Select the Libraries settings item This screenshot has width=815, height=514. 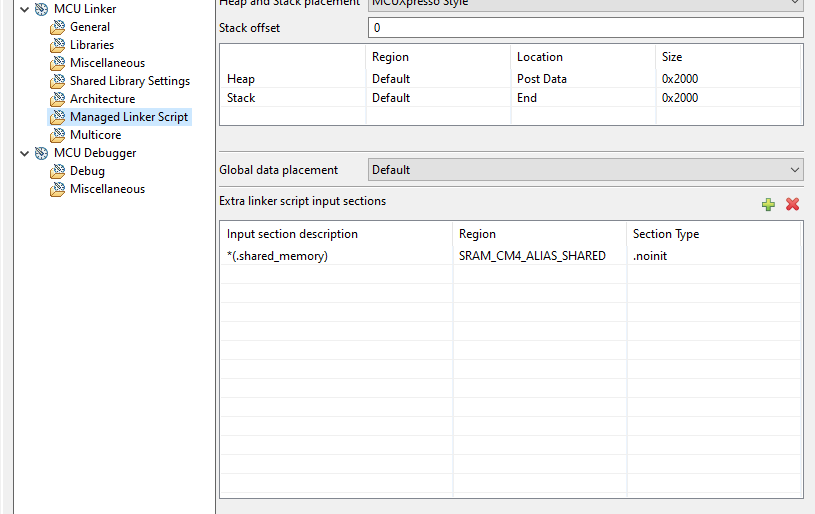click(x=92, y=45)
